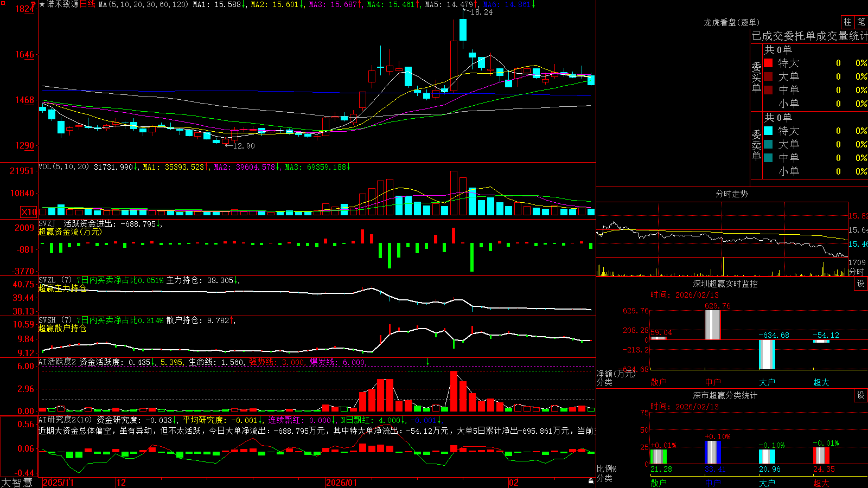Click the SVZJ indicator name

click(x=47, y=223)
